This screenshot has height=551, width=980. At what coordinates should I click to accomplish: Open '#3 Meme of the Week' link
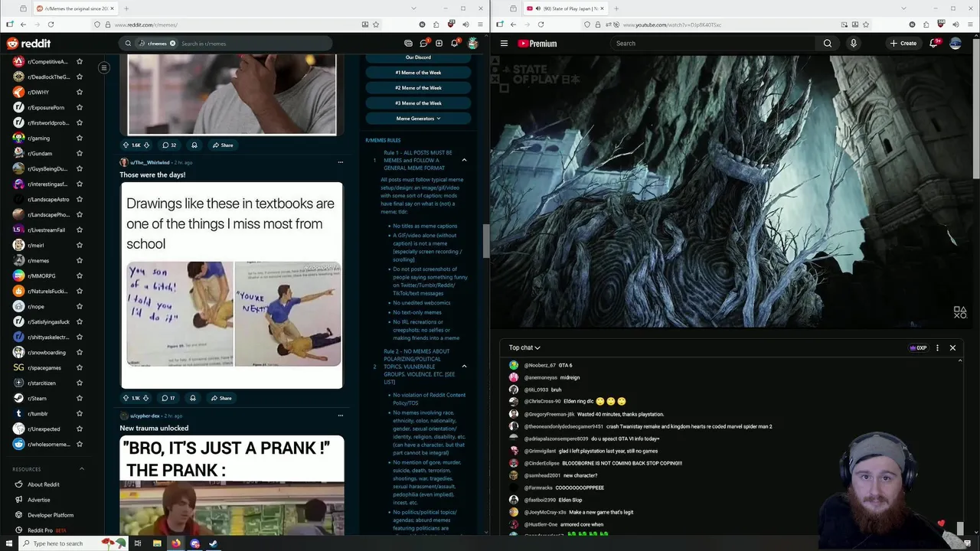[418, 103]
